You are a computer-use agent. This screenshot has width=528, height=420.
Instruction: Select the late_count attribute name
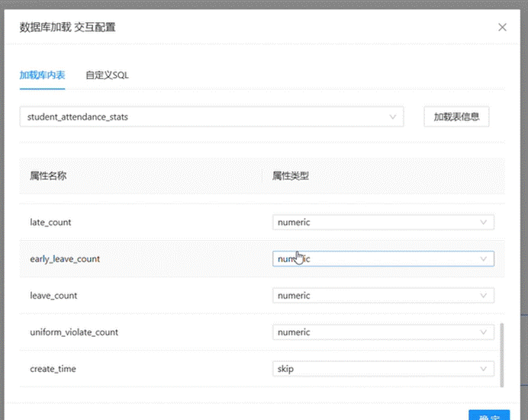tap(50, 223)
